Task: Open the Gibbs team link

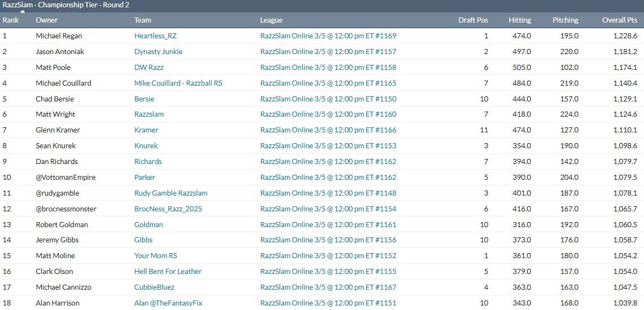Action: point(143,240)
